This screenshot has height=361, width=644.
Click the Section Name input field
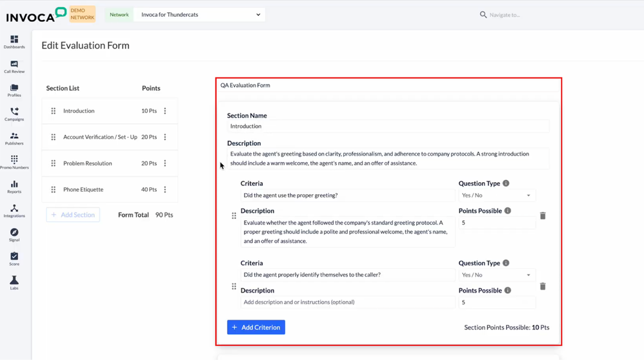coord(388,127)
